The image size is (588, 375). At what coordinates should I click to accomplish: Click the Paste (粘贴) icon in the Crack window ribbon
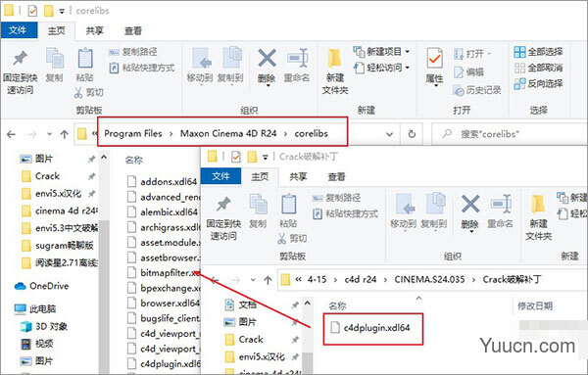pos(289,205)
